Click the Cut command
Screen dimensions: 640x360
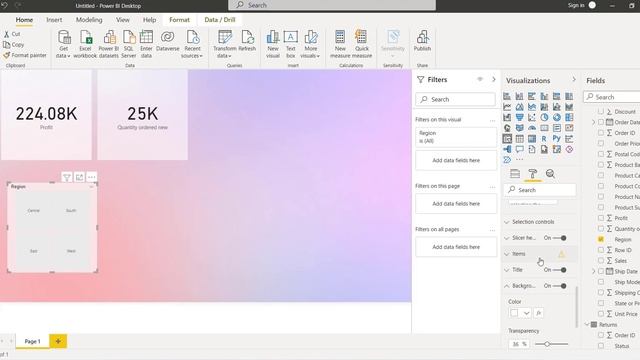pyautogui.click(x=12, y=34)
